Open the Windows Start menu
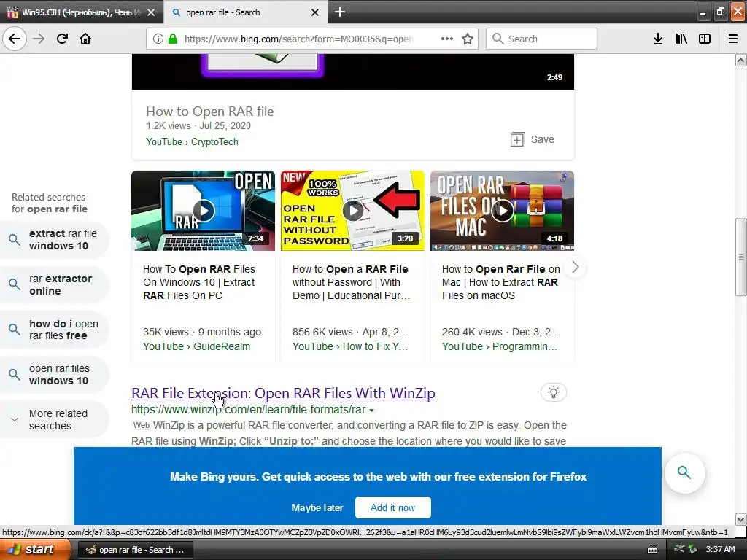The width and height of the screenshot is (747, 560). [34, 550]
